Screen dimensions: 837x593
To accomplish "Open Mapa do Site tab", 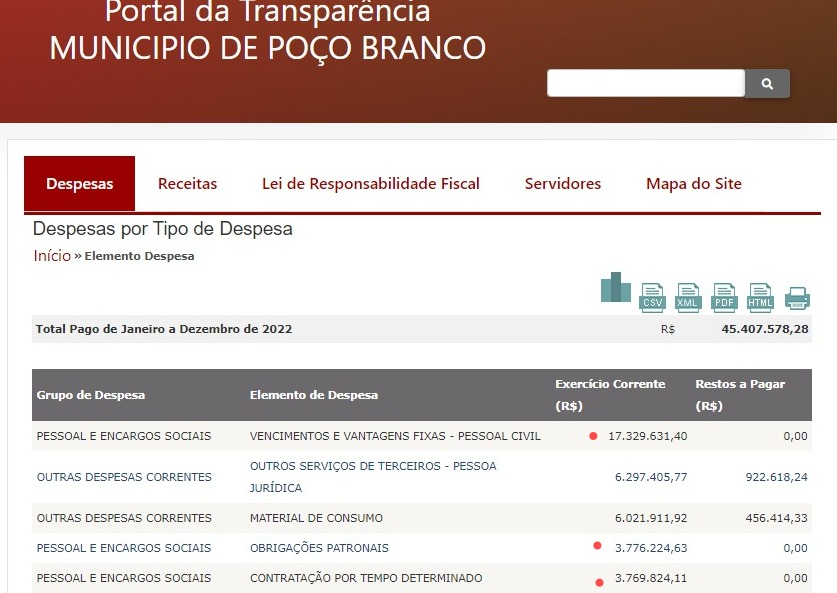I will [693, 184].
